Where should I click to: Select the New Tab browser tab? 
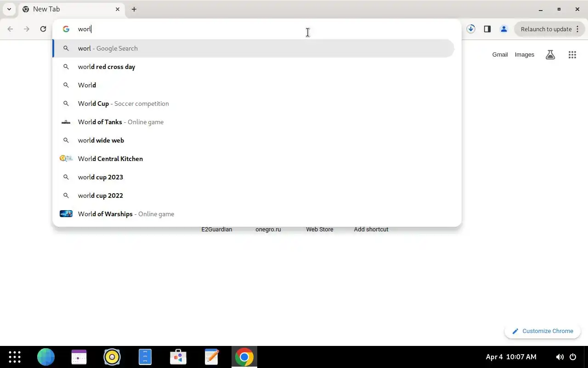point(71,9)
